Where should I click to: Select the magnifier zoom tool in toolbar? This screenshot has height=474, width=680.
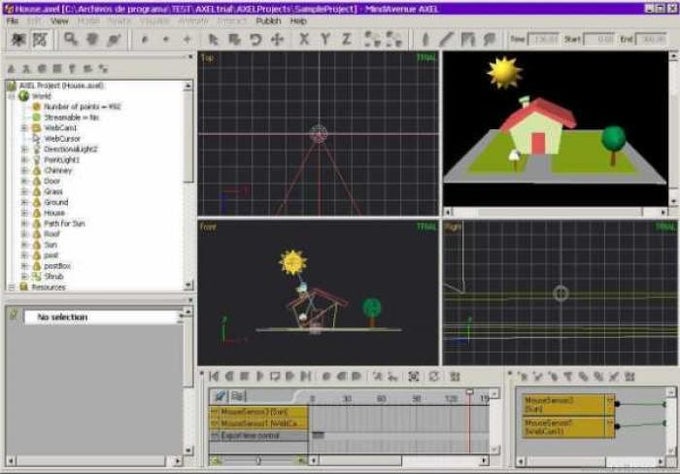tap(70, 39)
